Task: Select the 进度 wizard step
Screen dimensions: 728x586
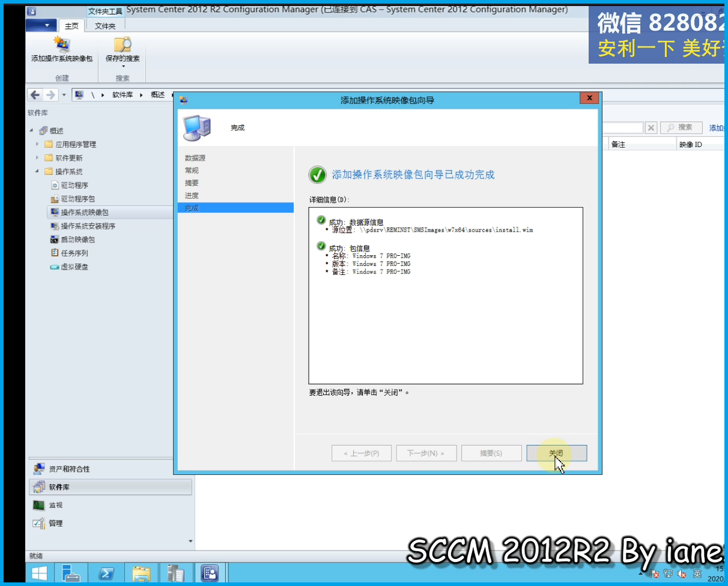Action: tap(192, 196)
